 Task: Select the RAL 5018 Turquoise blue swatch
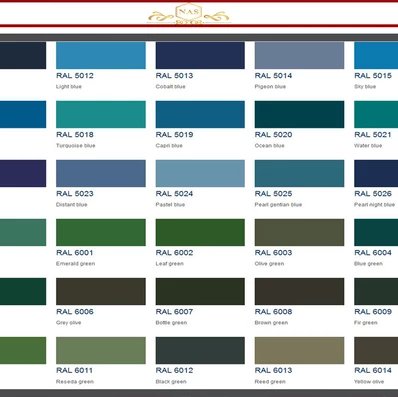[x=101, y=114]
